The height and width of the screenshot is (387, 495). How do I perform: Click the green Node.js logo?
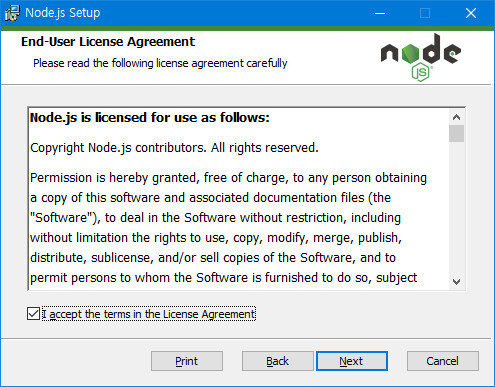(421, 58)
